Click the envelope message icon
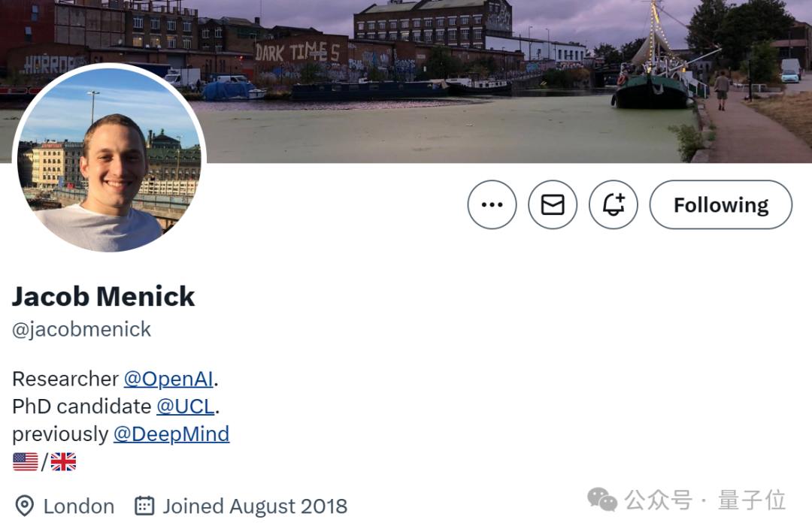Screen dimensions: 812x532 point(553,204)
